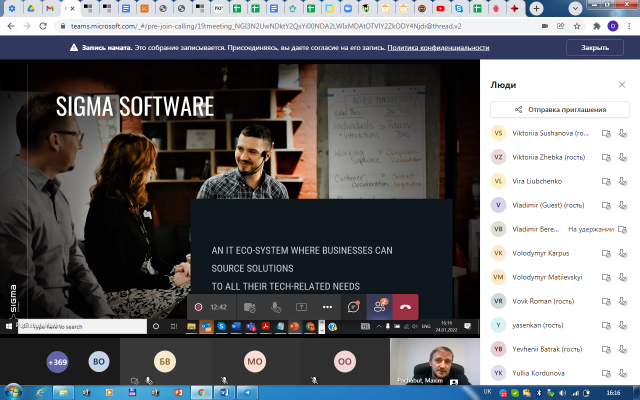Toggle the participants panel button

(x=380, y=307)
